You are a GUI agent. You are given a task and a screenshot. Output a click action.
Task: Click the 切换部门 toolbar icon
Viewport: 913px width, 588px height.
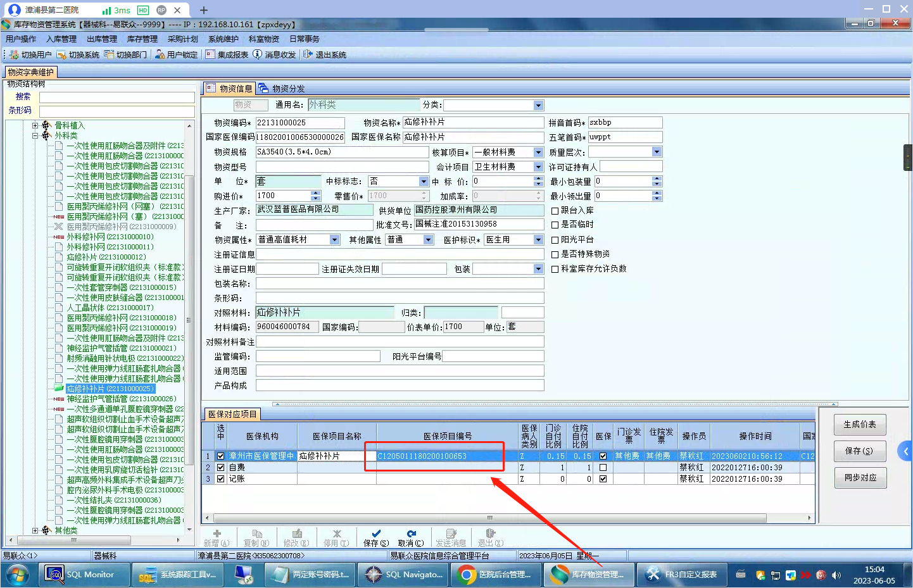pyautogui.click(x=109, y=55)
